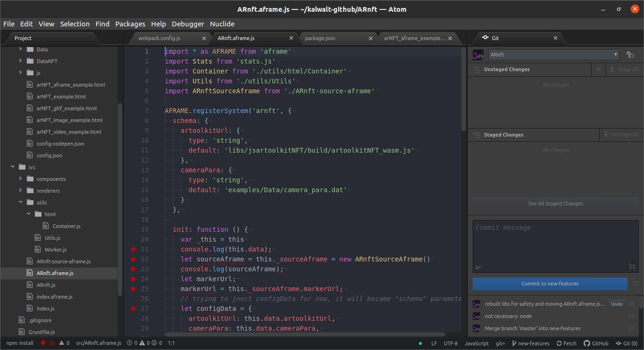Viewport: 644px width, 350px height.
Task: Switch to the package.json tab
Action: click(320, 38)
